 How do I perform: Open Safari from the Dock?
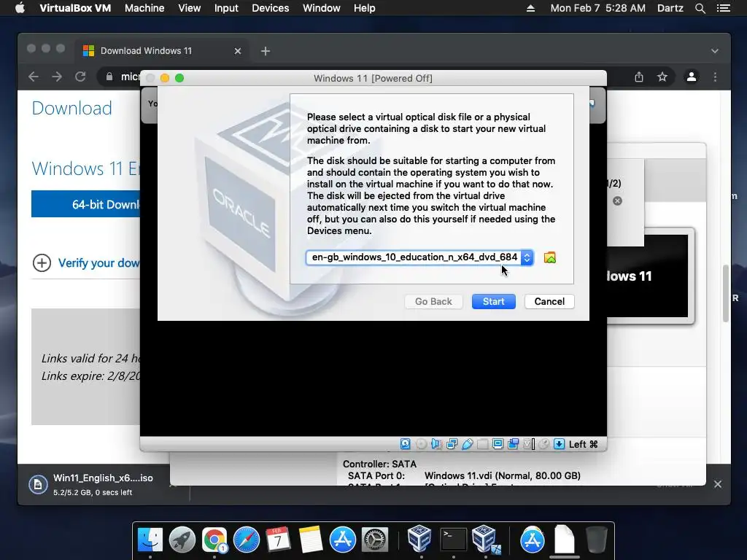click(x=247, y=540)
